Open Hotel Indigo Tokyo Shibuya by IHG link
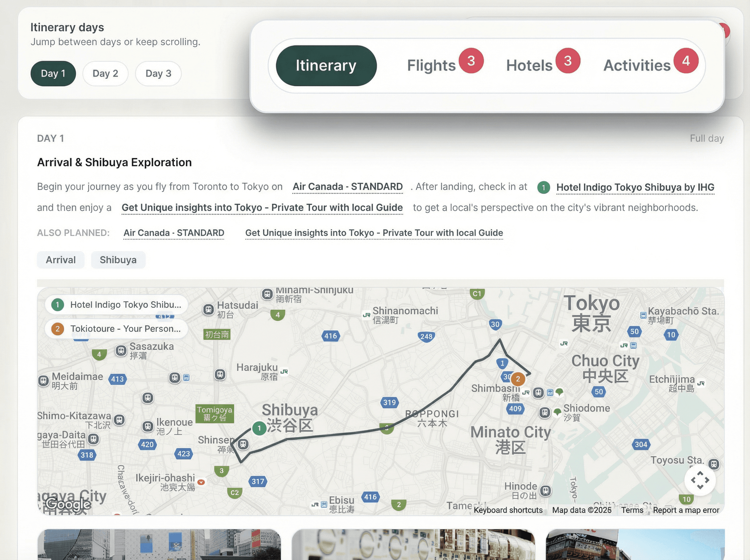 (635, 187)
